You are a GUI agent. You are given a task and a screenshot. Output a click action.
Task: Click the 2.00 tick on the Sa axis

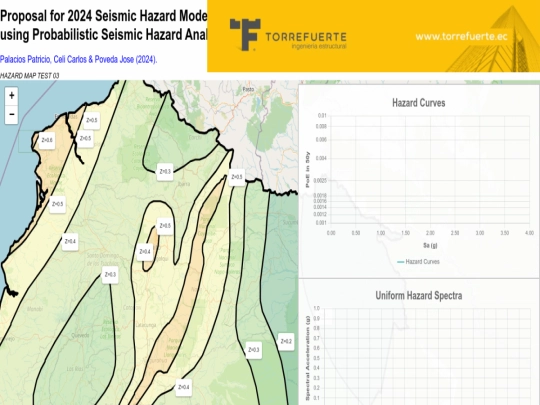point(430,233)
